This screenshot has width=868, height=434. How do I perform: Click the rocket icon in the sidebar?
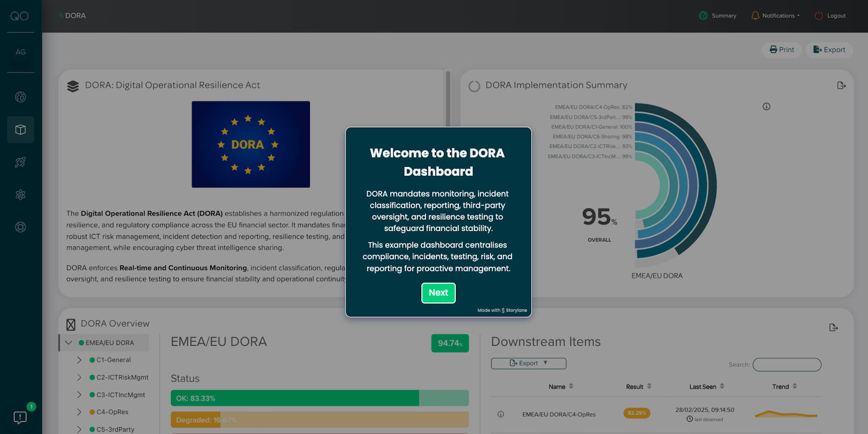[x=21, y=162]
